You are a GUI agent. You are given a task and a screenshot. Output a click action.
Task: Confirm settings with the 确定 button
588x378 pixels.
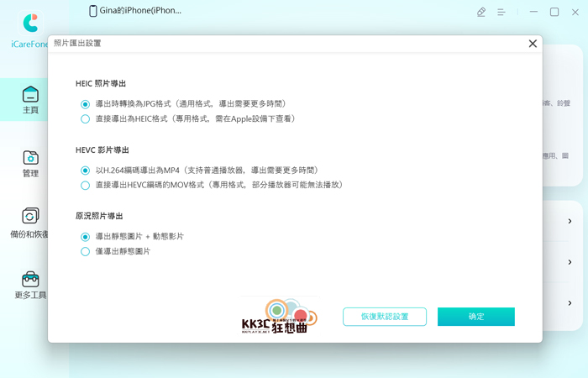476,317
